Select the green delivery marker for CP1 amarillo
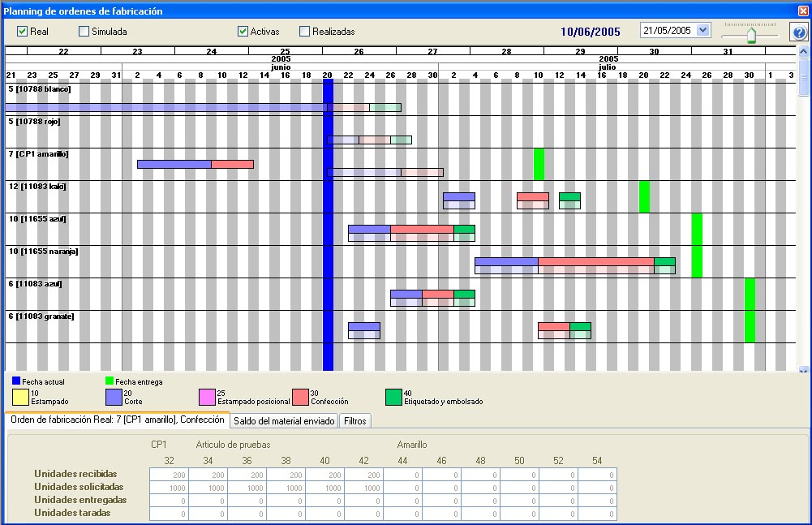Image resolution: width=812 pixels, height=525 pixels. 539,164
